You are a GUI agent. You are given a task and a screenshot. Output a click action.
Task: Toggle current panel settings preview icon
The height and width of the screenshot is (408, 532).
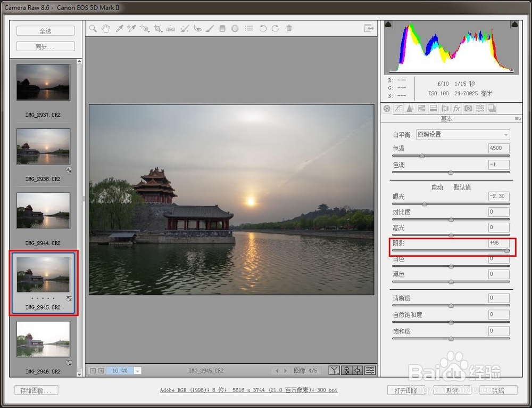point(370,370)
